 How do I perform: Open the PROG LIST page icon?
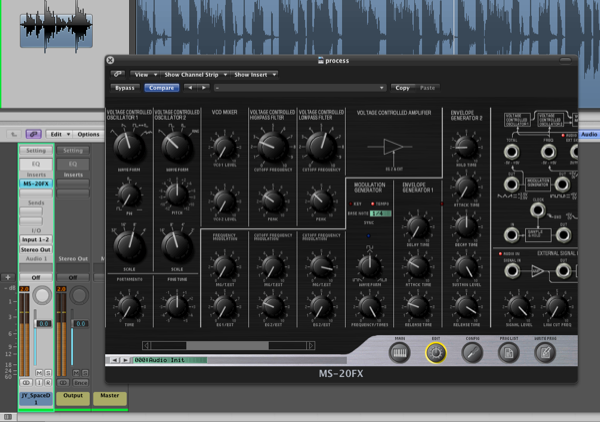click(x=511, y=350)
